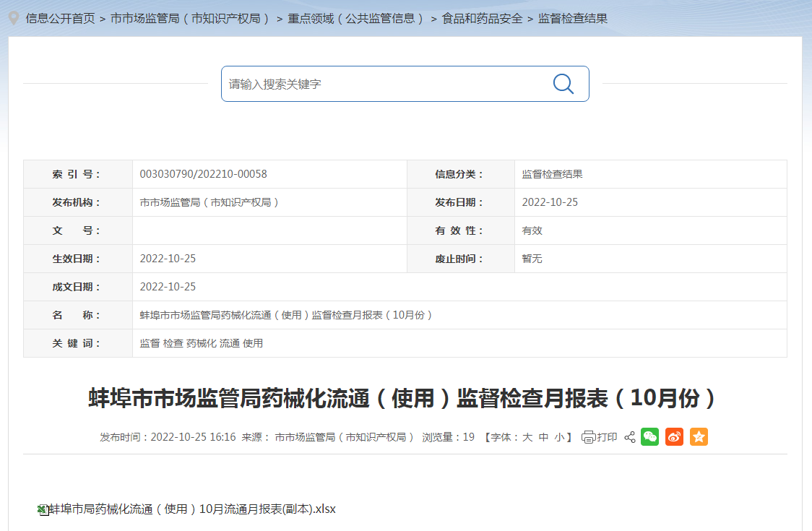Click the 文号 label cell

point(78,230)
